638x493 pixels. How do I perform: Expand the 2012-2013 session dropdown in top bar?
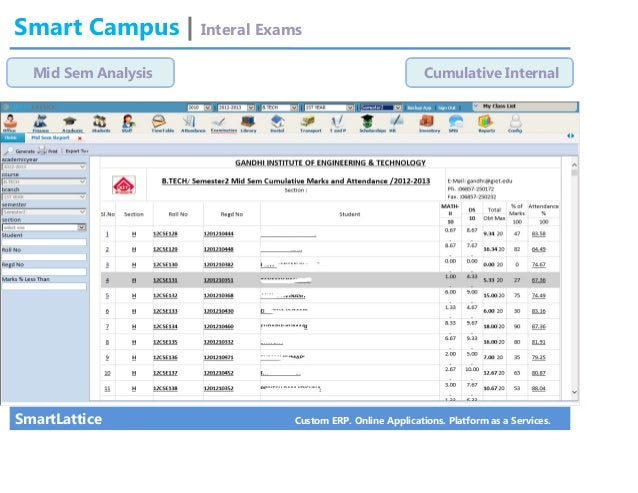pyautogui.click(x=251, y=107)
